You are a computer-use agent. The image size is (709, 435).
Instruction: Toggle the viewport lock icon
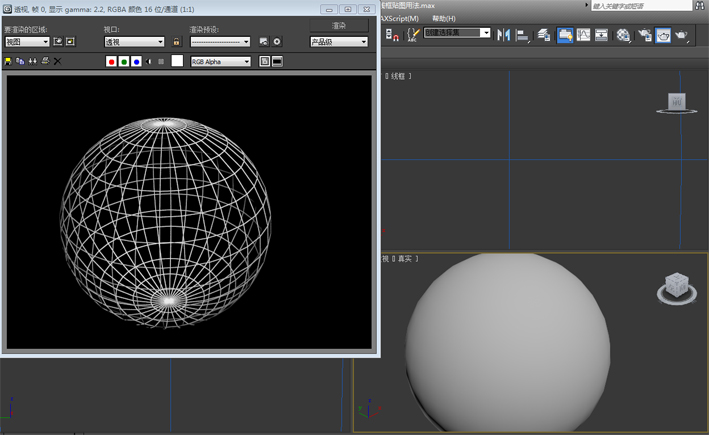click(x=176, y=42)
